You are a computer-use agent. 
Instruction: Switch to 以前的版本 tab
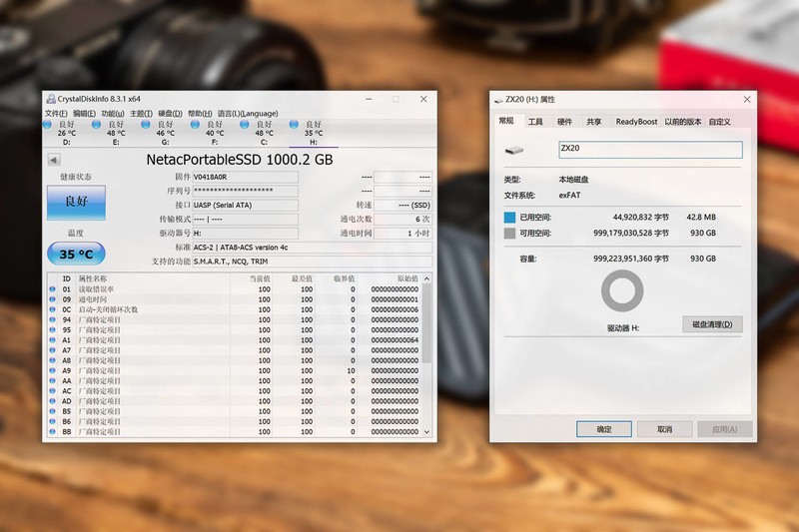click(683, 122)
